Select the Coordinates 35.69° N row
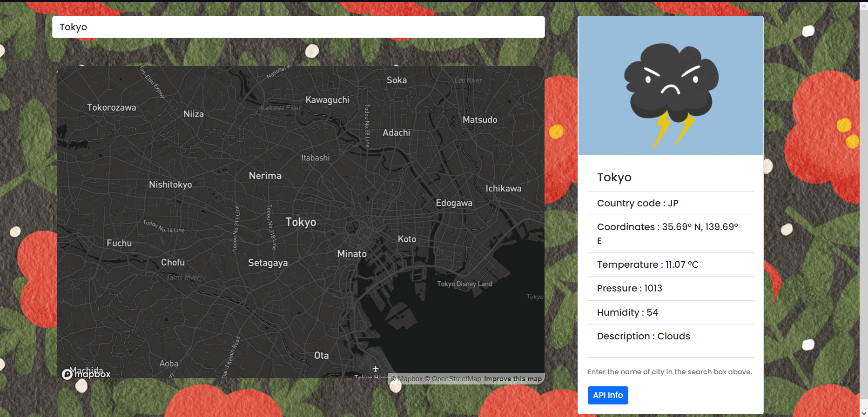Screen dimensions: 868x417 (x=671, y=234)
